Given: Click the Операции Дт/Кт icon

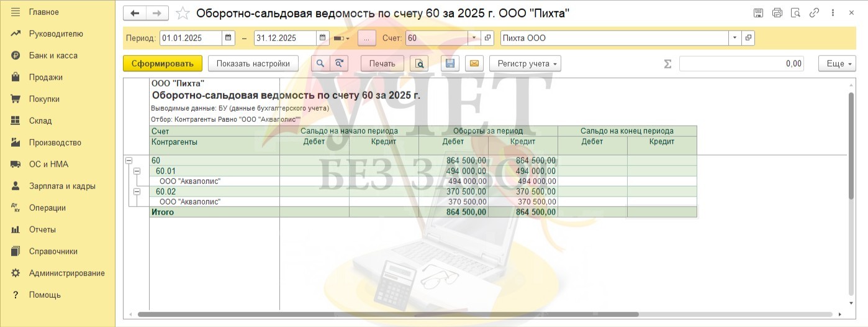Looking at the screenshot, I should tap(16, 208).
